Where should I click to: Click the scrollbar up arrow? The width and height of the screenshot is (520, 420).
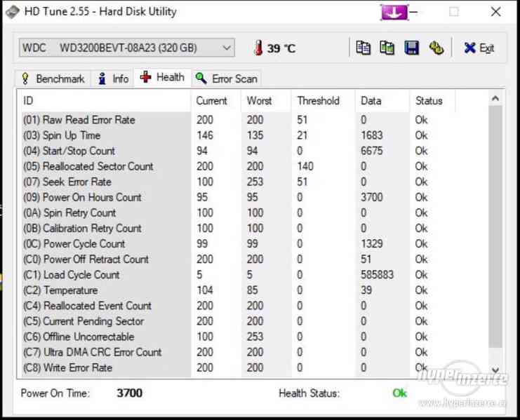pyautogui.click(x=495, y=98)
